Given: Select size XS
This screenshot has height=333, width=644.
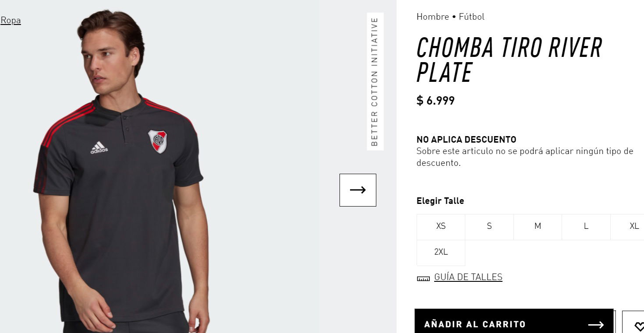Looking at the screenshot, I should (x=441, y=226).
